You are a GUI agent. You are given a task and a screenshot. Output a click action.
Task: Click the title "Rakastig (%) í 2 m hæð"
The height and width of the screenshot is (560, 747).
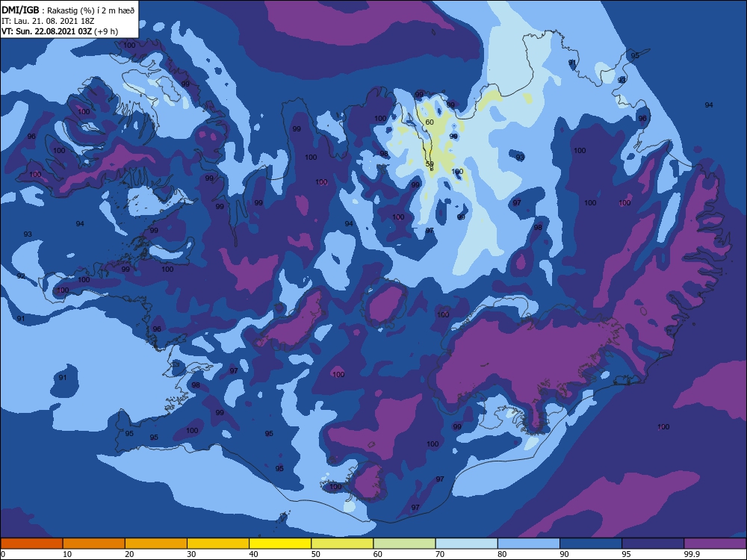point(90,10)
